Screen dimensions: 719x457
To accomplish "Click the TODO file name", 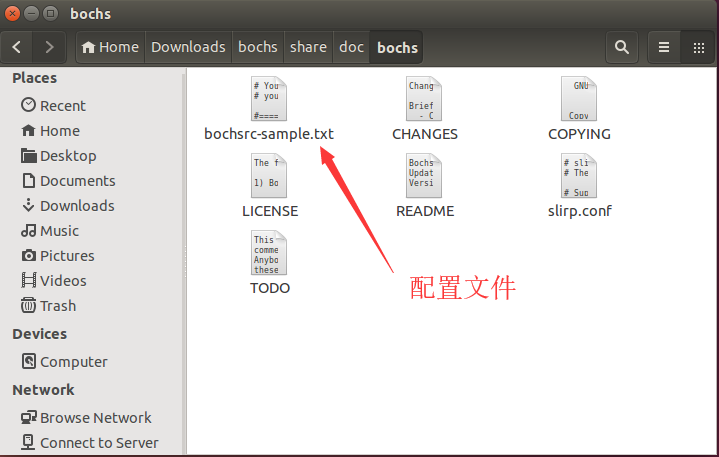I will pyautogui.click(x=270, y=288).
